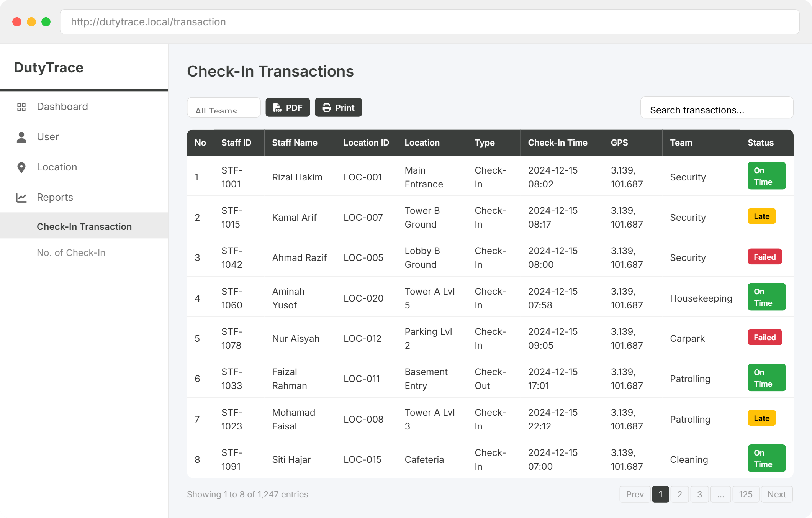
Task: Click the green macOS maximize dot
Action: pos(46,22)
